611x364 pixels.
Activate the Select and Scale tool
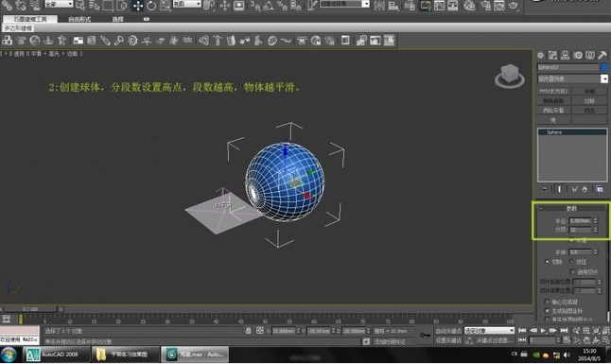(165, 5)
